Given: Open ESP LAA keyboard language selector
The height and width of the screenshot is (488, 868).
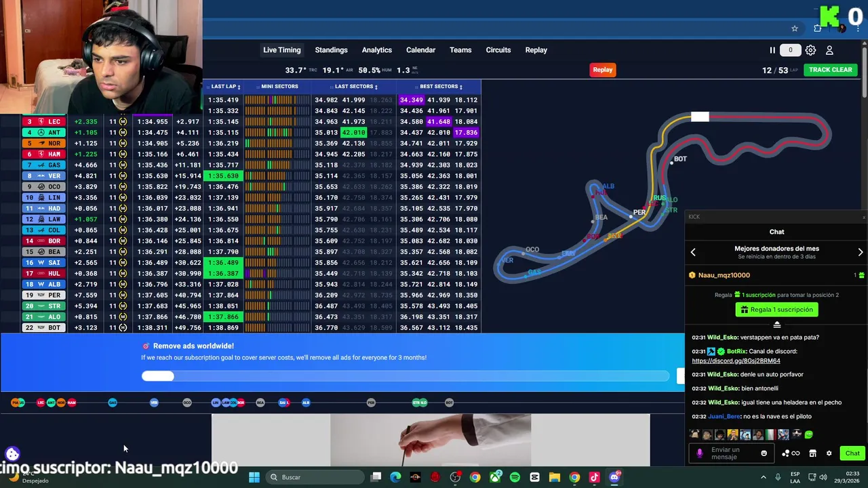Looking at the screenshot, I should coord(795,477).
